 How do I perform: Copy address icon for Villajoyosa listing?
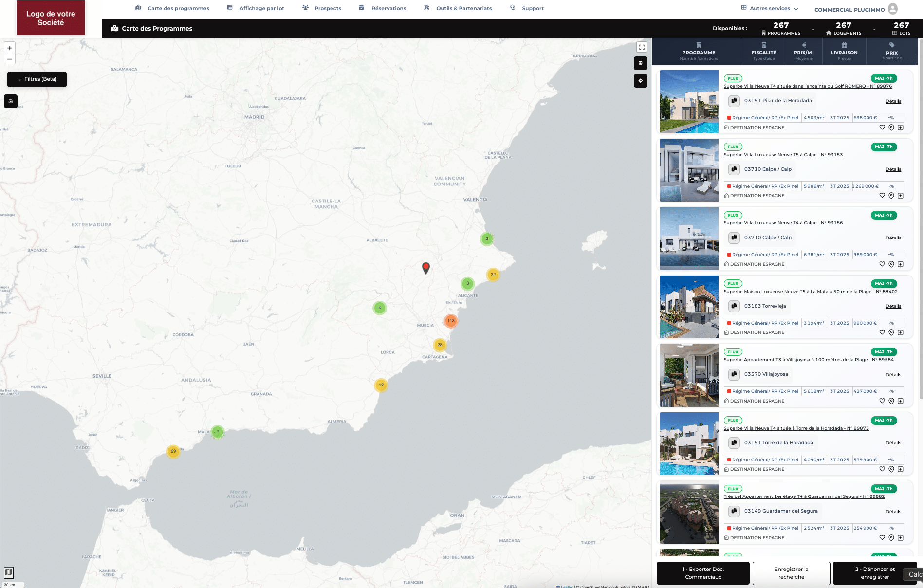point(734,374)
